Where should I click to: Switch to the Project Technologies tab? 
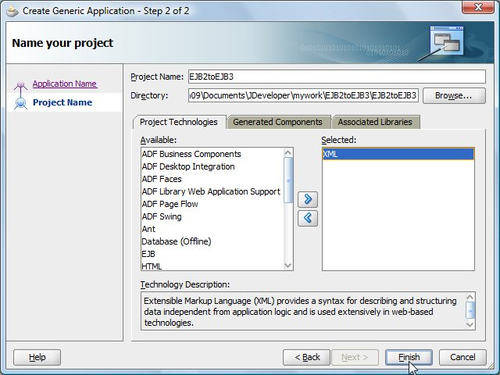pyautogui.click(x=179, y=122)
